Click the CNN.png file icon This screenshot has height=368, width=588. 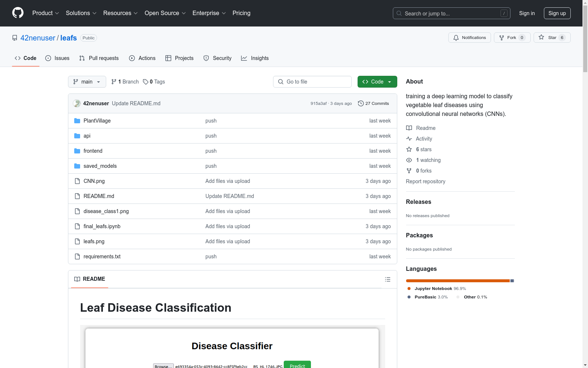pyautogui.click(x=77, y=181)
